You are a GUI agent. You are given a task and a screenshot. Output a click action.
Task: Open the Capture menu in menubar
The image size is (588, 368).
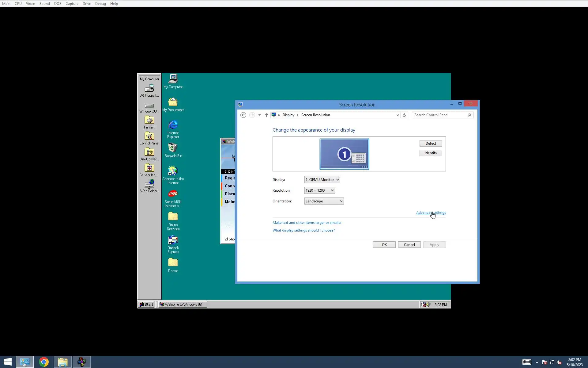click(72, 4)
